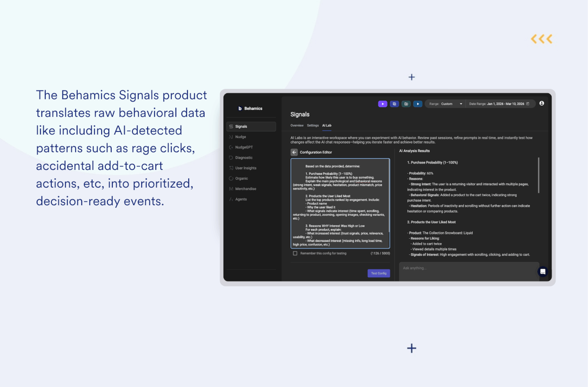Select the AI Lab tab
This screenshot has height=387, width=588.
[x=327, y=126]
